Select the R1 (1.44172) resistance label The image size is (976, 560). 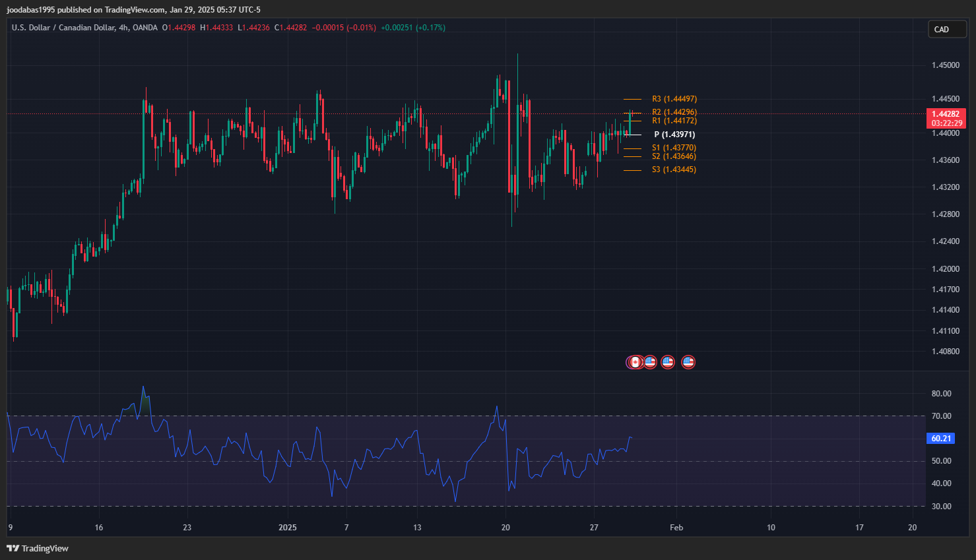(674, 121)
